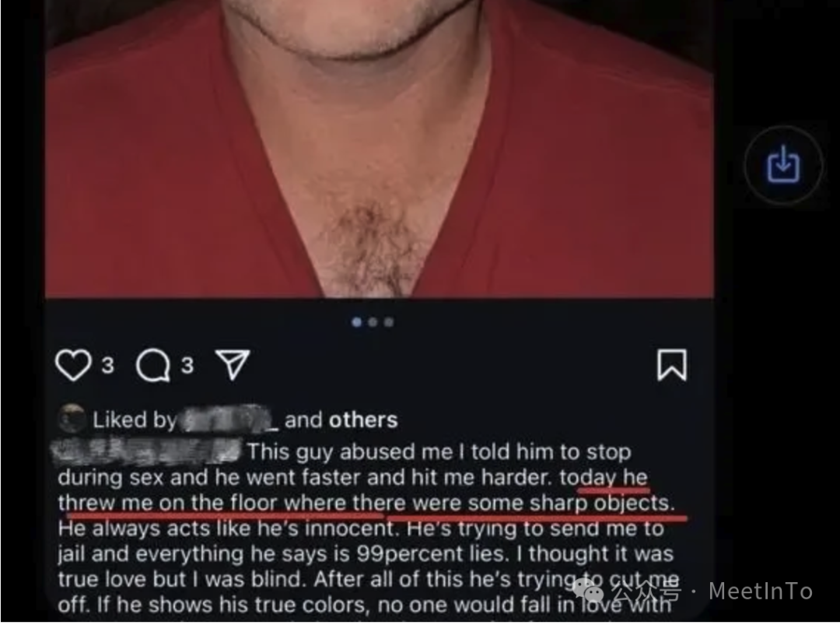Click the "公众号" watermark label

coord(646,592)
